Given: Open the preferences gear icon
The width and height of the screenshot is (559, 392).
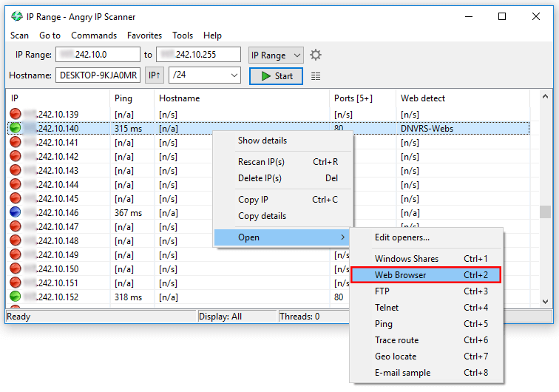Looking at the screenshot, I should 316,55.
